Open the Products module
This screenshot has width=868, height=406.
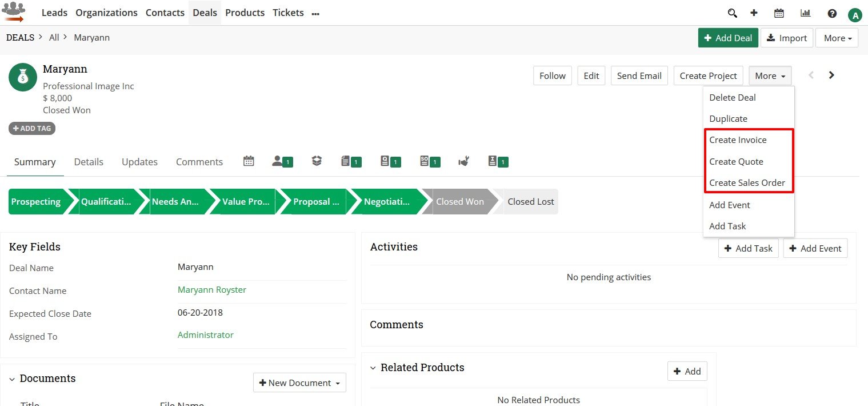coord(245,13)
